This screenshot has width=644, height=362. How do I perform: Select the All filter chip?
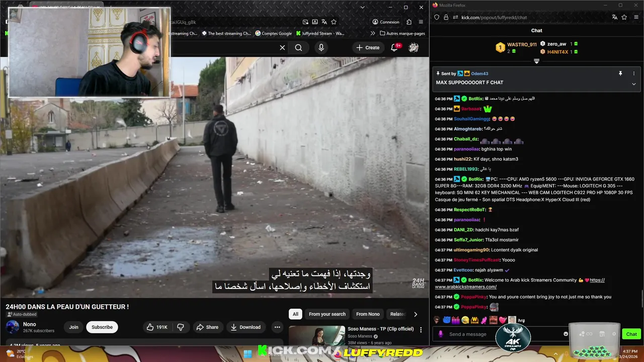[x=295, y=314]
